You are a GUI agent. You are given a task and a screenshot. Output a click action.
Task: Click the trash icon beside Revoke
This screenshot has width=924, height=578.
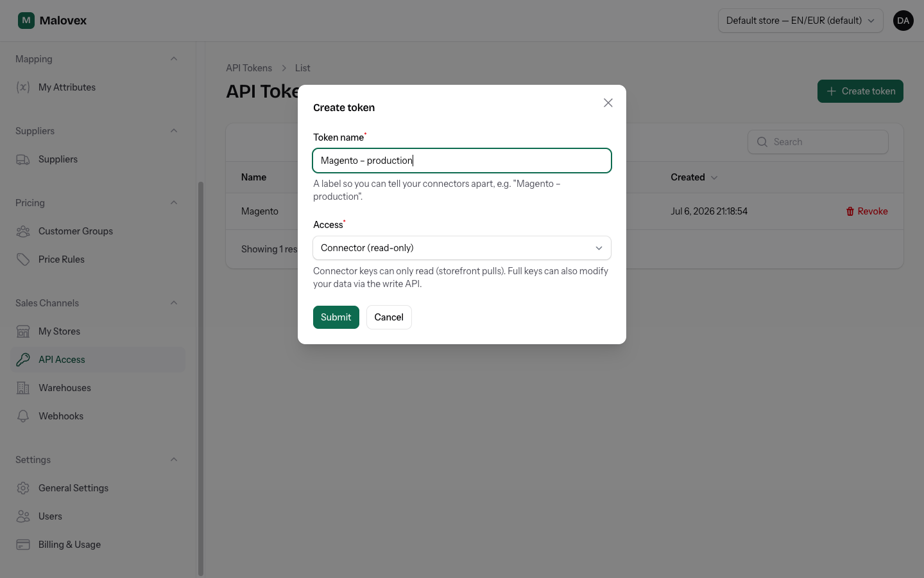(x=850, y=211)
